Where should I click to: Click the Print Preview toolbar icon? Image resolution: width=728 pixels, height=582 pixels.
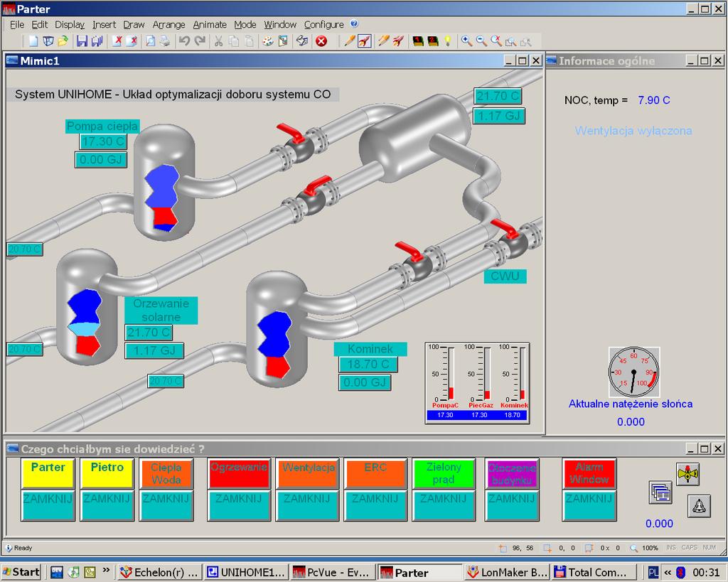(x=151, y=41)
